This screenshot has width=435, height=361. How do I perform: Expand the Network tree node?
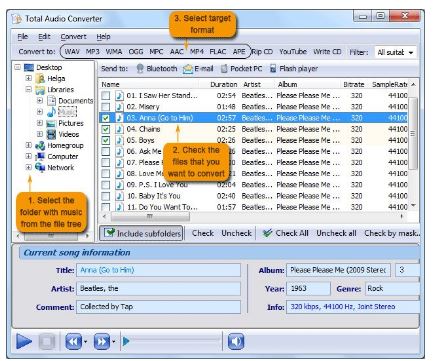[x=29, y=167]
